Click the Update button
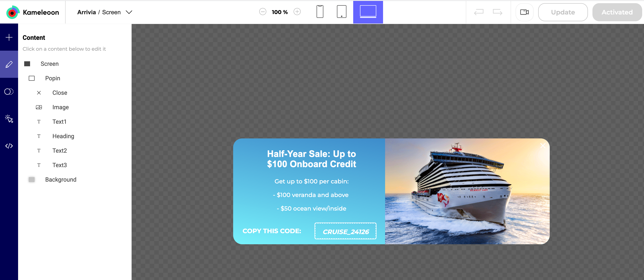The width and height of the screenshot is (644, 280). 563,12
